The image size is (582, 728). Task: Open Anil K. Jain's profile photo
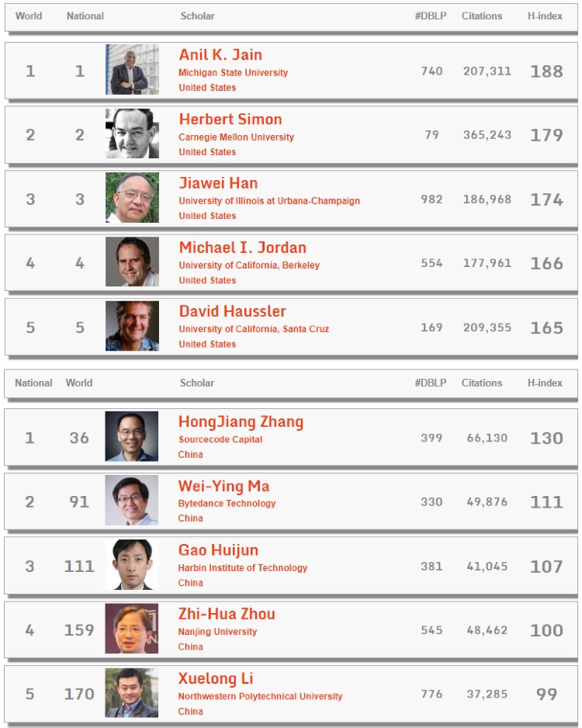[132, 70]
